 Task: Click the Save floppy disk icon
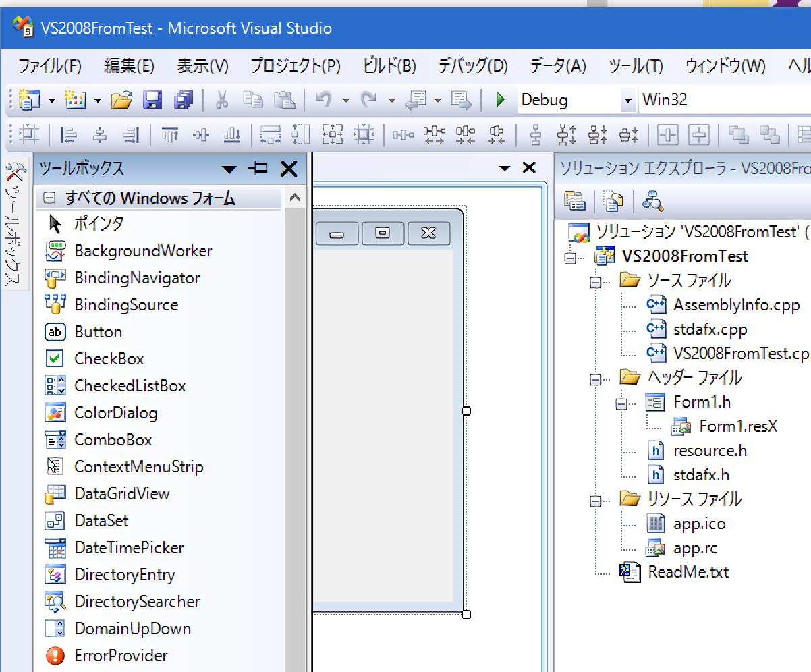[x=152, y=101]
